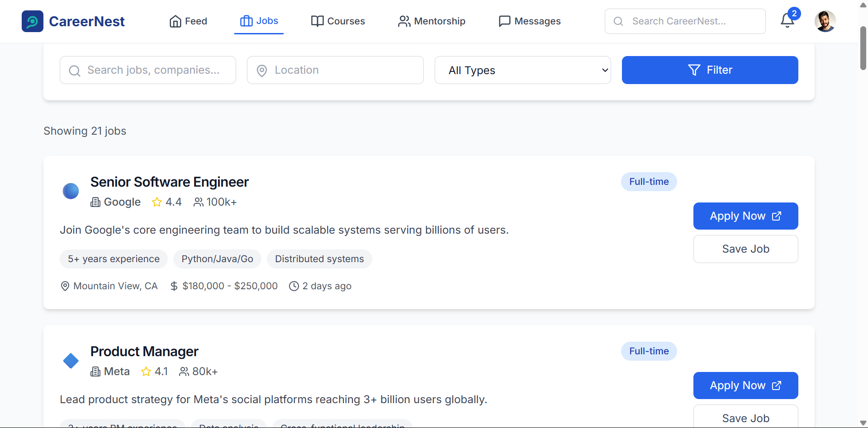868x428 pixels.
Task: Click the Filter button
Action: pyautogui.click(x=710, y=70)
